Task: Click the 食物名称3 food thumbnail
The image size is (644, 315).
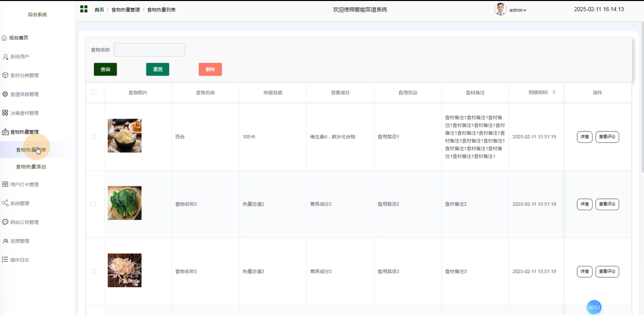Action: coord(125,270)
